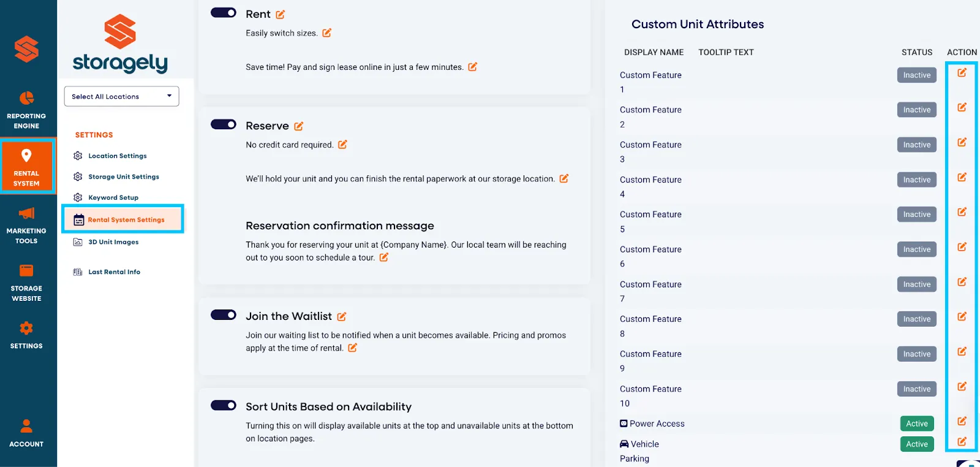Edit Custom Feature 4 attribute
Viewport: 980px width, 467px height.
(962, 177)
